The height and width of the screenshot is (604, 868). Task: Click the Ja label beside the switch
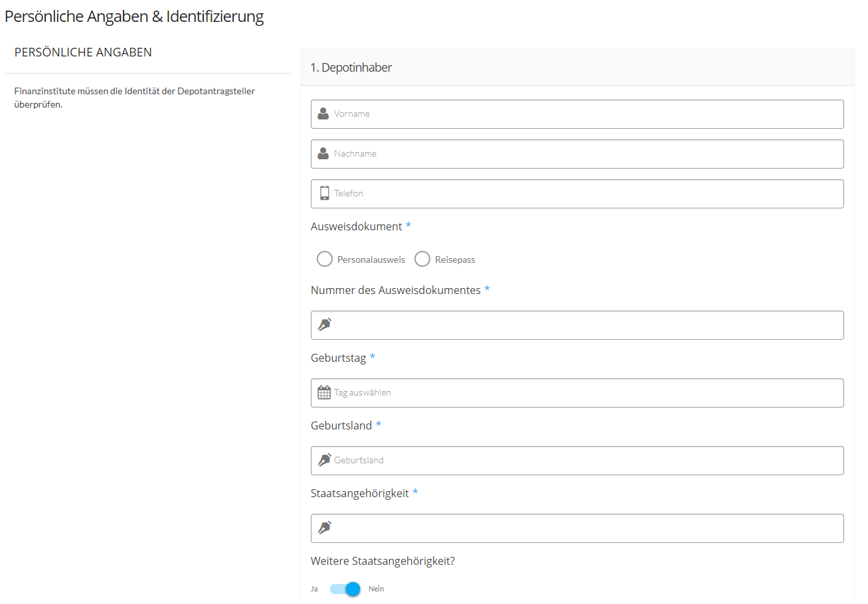[314, 589]
